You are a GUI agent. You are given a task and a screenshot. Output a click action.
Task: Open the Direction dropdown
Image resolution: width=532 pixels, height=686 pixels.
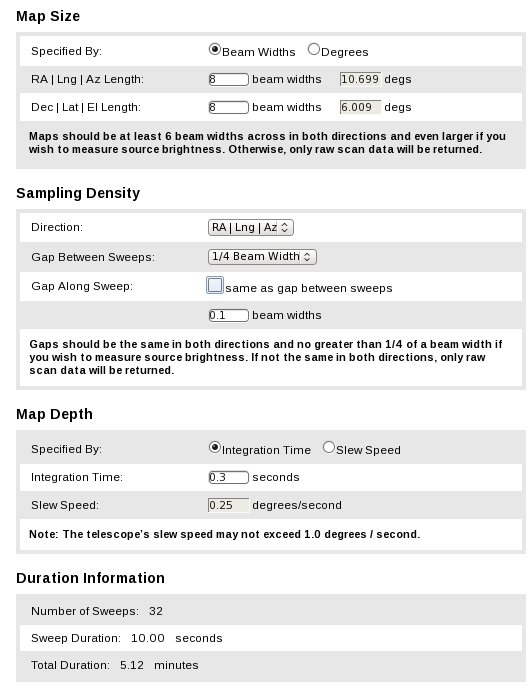coord(251,228)
